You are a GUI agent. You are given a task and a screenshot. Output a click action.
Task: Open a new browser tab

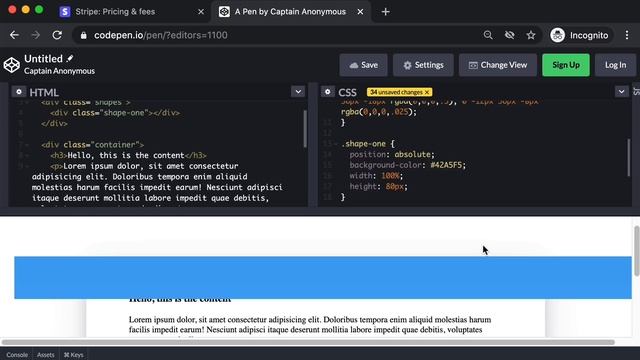(385, 12)
